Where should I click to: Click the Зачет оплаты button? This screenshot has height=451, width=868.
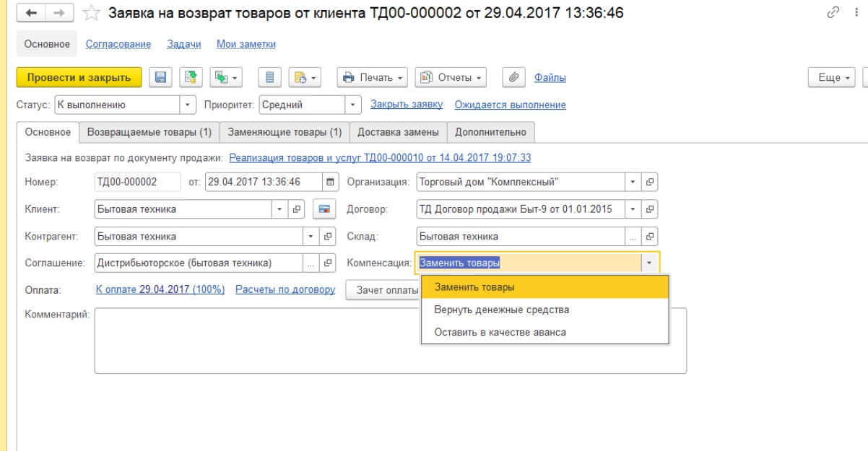pos(384,289)
